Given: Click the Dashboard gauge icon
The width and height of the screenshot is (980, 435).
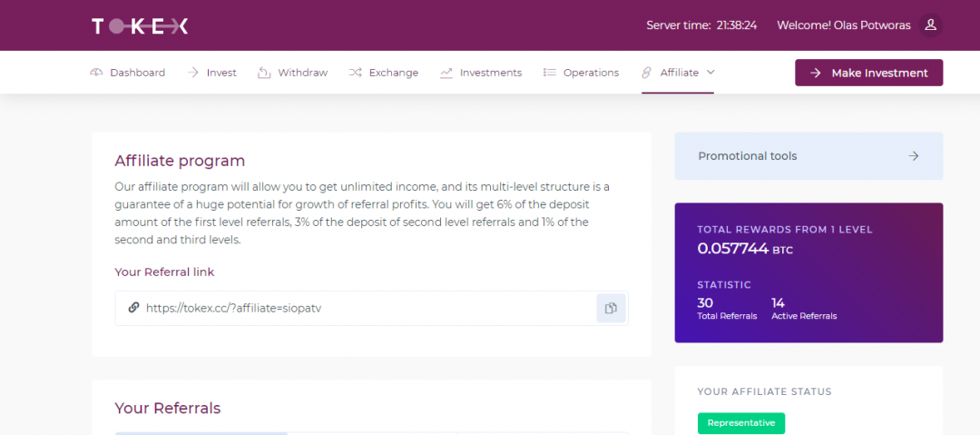Looking at the screenshot, I should click(97, 73).
